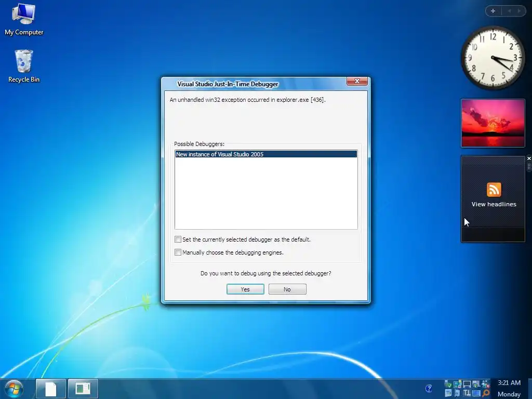Click the monitor tray icon in top row

click(467, 384)
